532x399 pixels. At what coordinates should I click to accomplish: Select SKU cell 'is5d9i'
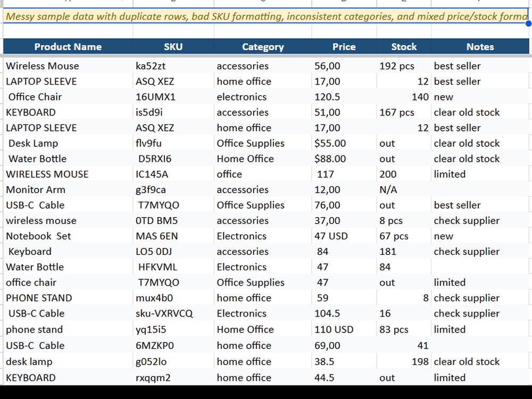(173, 112)
